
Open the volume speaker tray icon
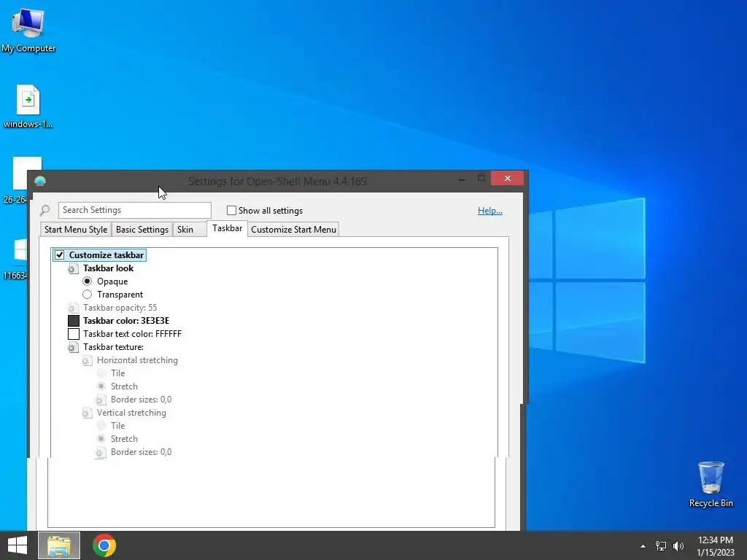(678, 546)
